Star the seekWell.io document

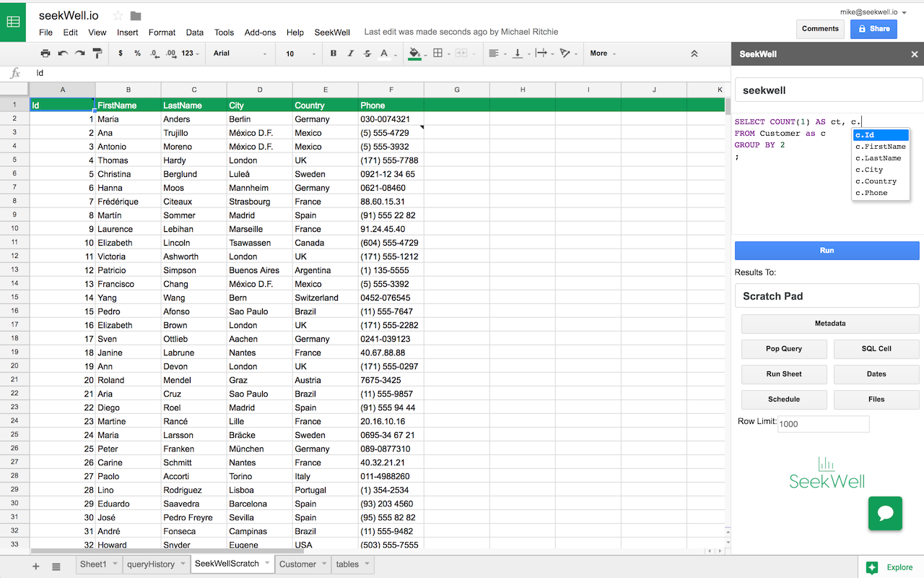(x=118, y=16)
